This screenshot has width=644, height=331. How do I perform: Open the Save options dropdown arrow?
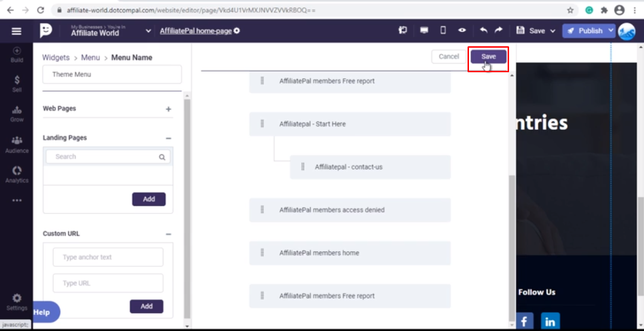[x=554, y=31]
